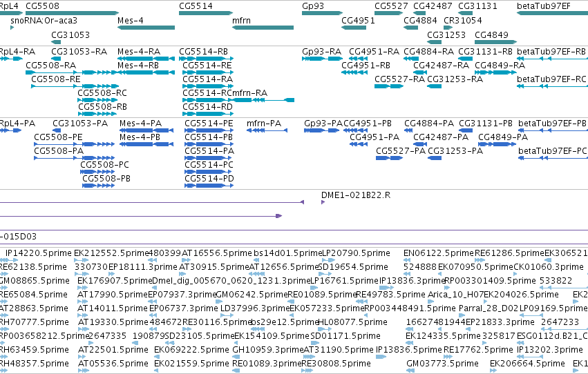Select the Mes-4 gene label
The image size is (588, 374).
coord(131,20)
